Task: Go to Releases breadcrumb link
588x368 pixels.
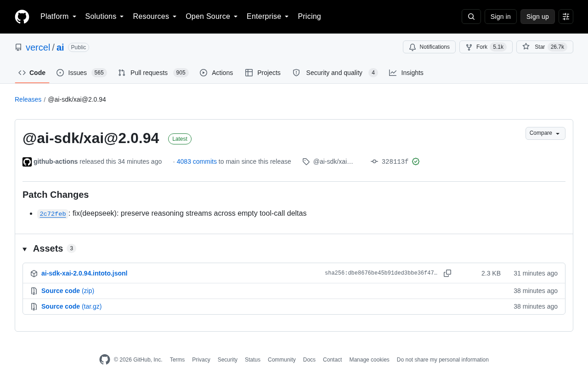Action: 28,99
